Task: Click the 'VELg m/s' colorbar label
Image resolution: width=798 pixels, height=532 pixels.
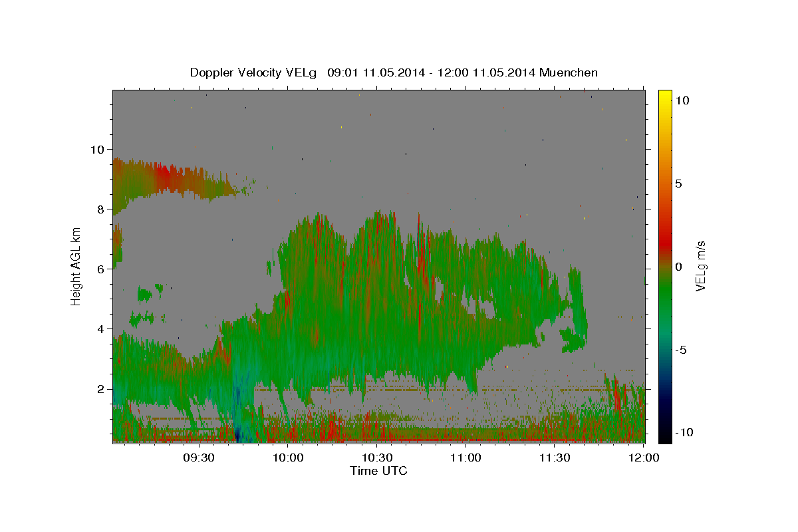Action: point(700,266)
